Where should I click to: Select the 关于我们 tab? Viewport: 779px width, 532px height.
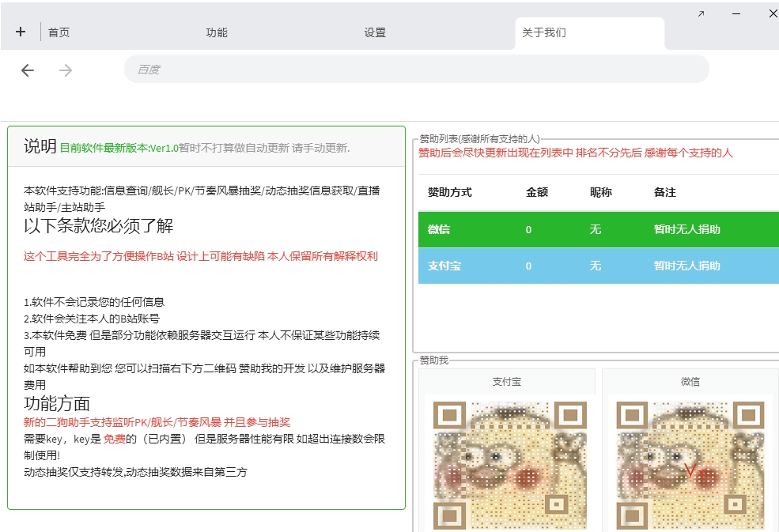tap(590, 33)
